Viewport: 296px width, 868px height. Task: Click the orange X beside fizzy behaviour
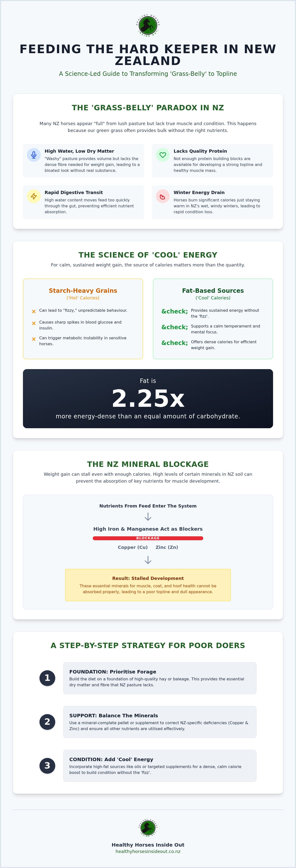[x=34, y=311]
